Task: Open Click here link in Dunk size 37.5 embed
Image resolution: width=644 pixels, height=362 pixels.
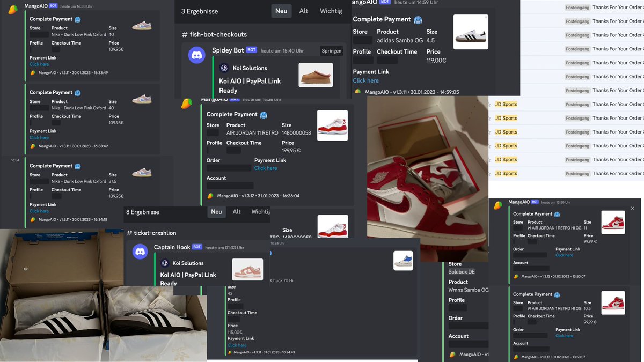Action: click(39, 211)
